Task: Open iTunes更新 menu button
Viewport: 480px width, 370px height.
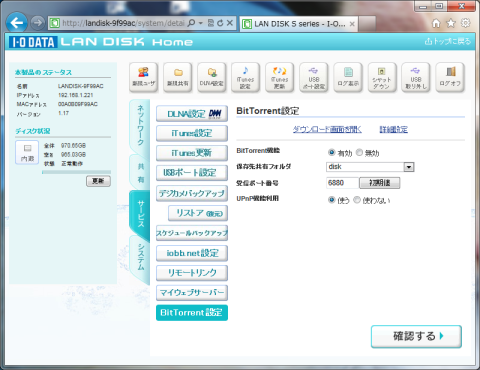Action: pos(192,153)
